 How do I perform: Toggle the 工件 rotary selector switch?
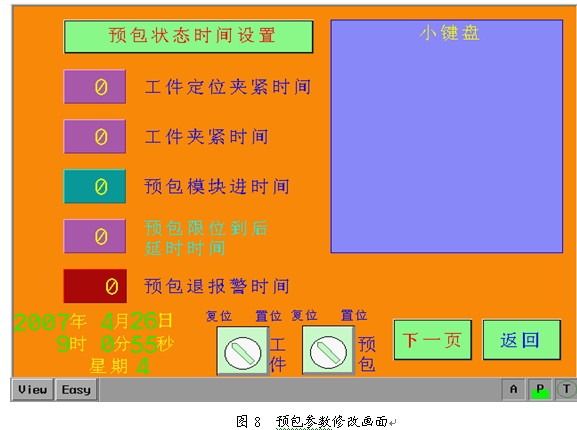click(243, 351)
